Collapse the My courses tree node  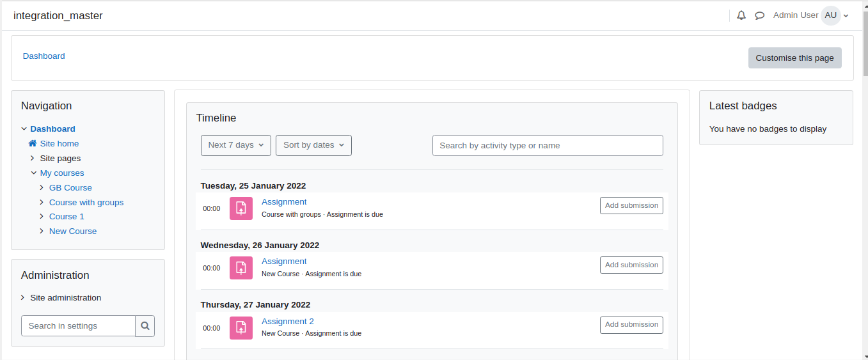click(33, 173)
